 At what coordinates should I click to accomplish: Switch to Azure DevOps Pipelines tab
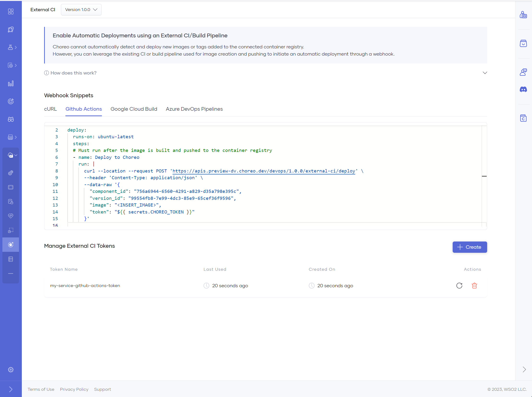(x=194, y=109)
